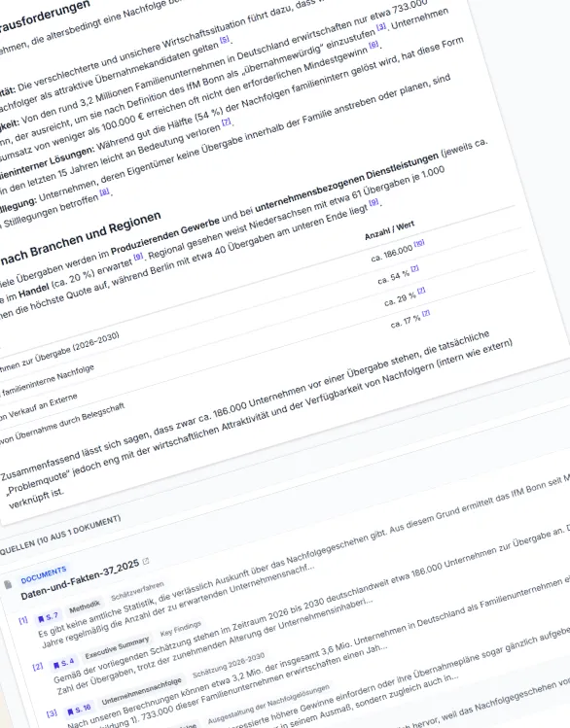
Task: Open citation [10] next to ca. 186.000
Action: pos(419,243)
